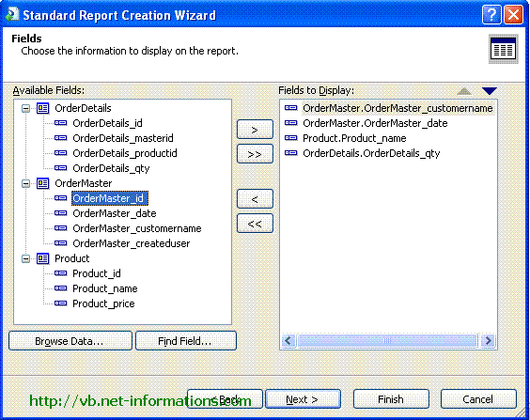Remove all fields with the << button
The width and height of the screenshot is (530, 420).
tap(255, 224)
